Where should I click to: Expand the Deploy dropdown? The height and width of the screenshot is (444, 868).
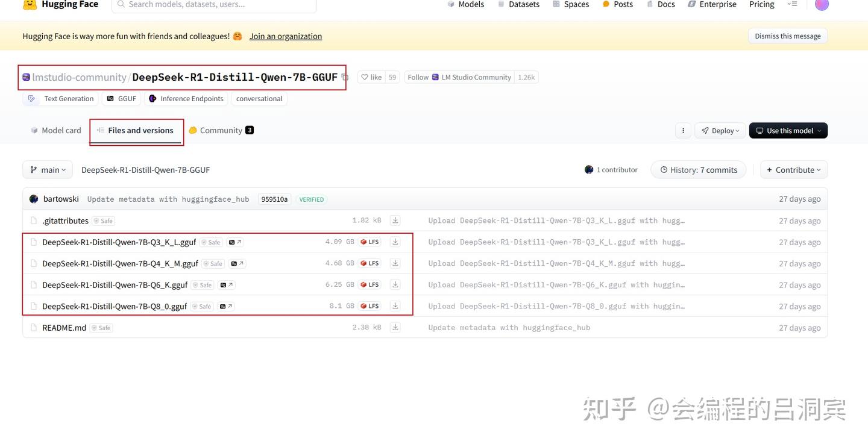[720, 130]
